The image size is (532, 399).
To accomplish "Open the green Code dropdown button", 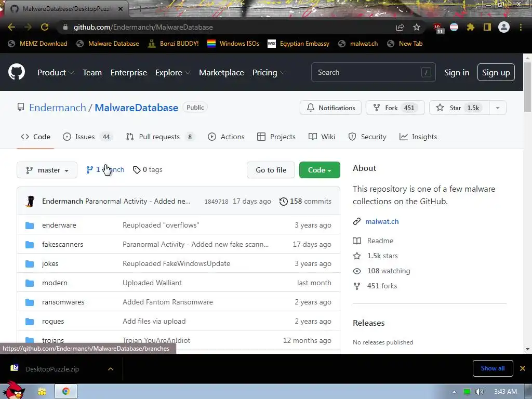I will click(x=320, y=170).
